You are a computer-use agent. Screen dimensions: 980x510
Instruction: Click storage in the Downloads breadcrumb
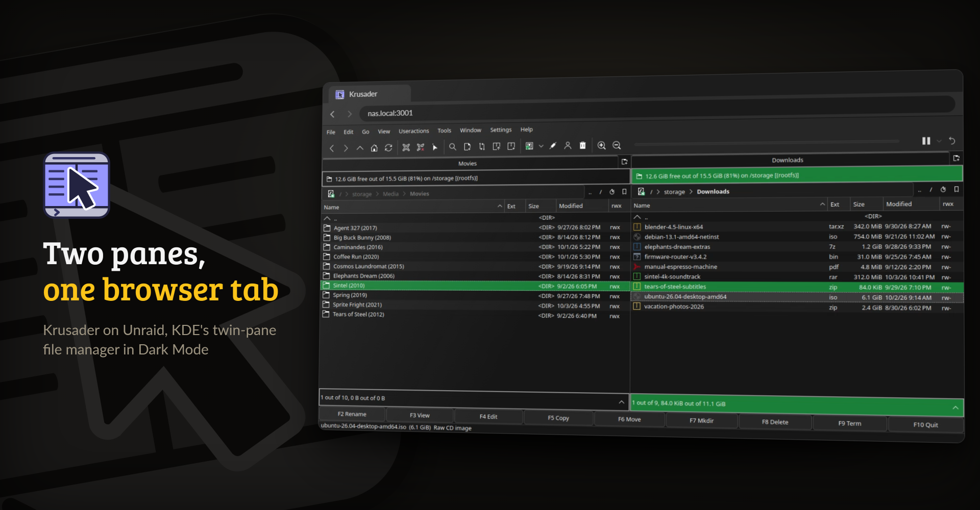click(674, 192)
